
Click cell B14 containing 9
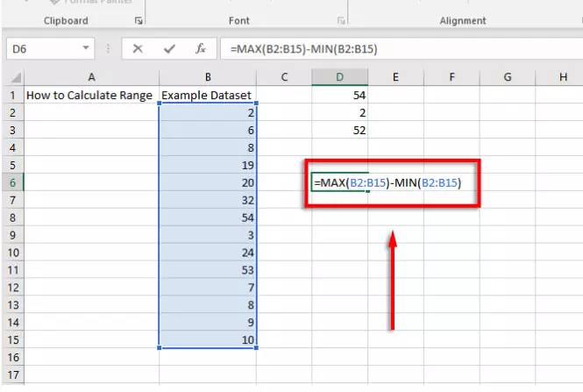(208, 323)
